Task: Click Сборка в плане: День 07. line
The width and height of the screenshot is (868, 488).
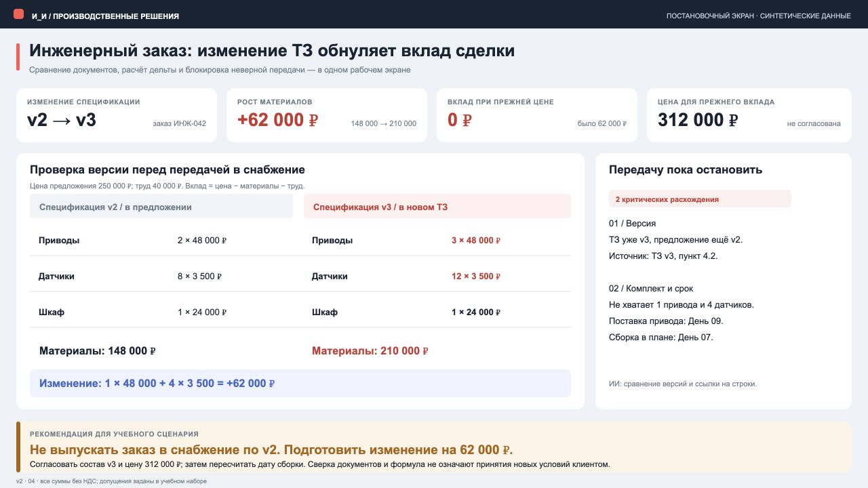Action: pos(661,337)
